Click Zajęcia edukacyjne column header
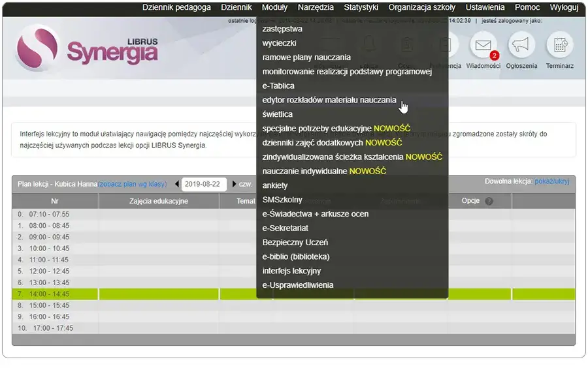Viewport: 588px width, 368px height. pos(159,201)
